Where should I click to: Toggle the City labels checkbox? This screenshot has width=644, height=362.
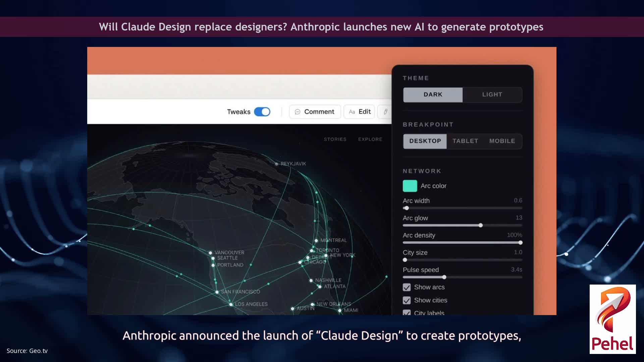click(x=407, y=313)
